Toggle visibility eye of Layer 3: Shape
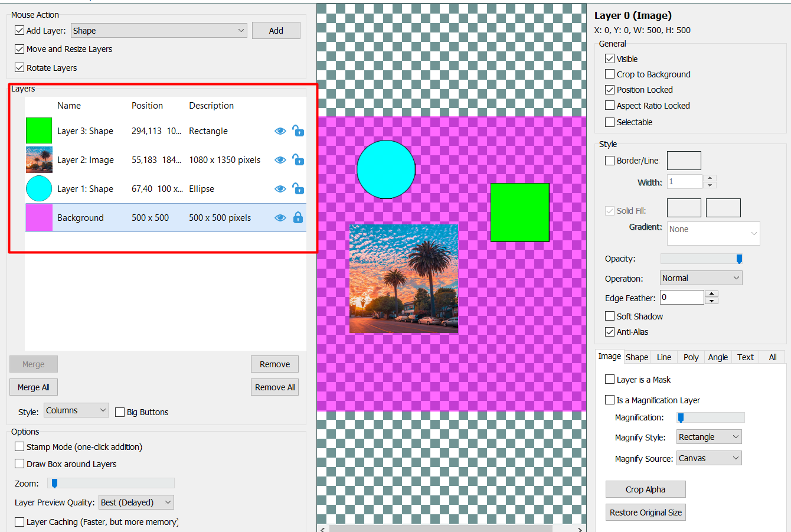Viewport: 791px width, 532px height. (x=280, y=131)
